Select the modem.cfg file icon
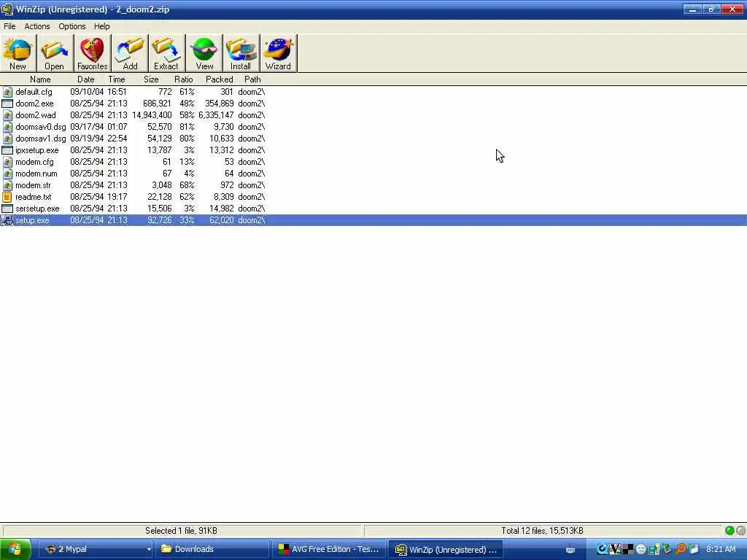The image size is (747, 560). (x=7, y=162)
